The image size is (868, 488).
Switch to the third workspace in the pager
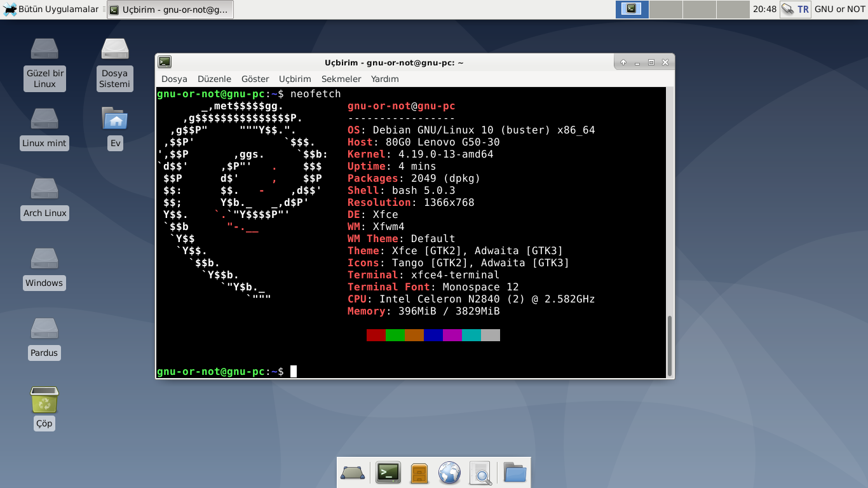click(x=700, y=9)
